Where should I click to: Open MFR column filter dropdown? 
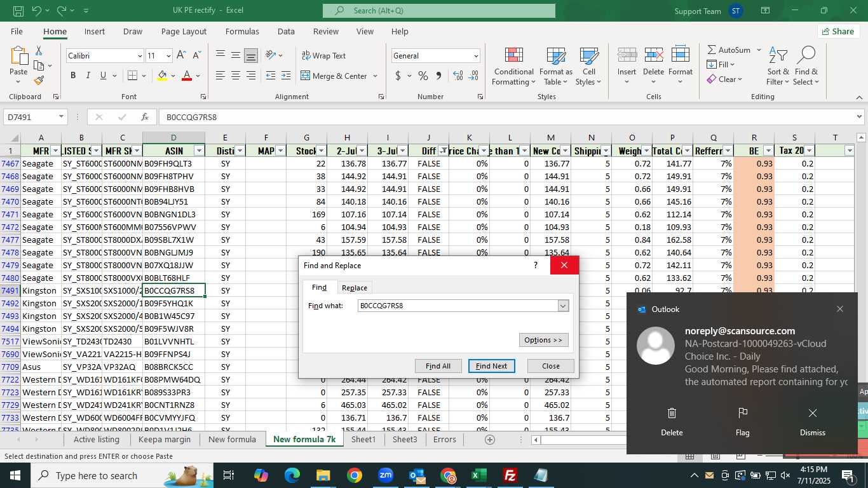[x=55, y=151]
